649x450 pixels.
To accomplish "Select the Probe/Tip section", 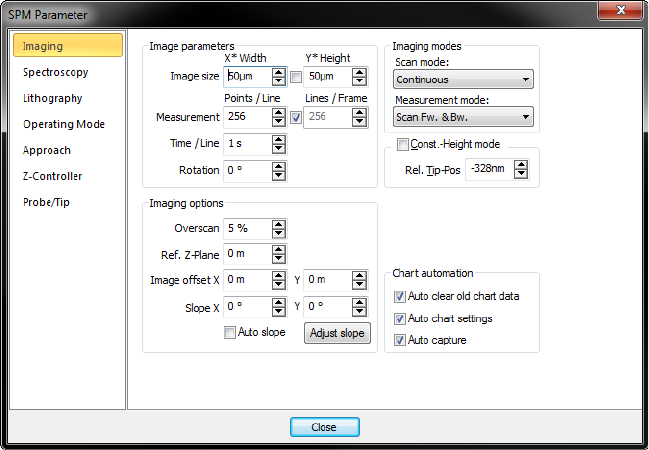I will (x=47, y=202).
